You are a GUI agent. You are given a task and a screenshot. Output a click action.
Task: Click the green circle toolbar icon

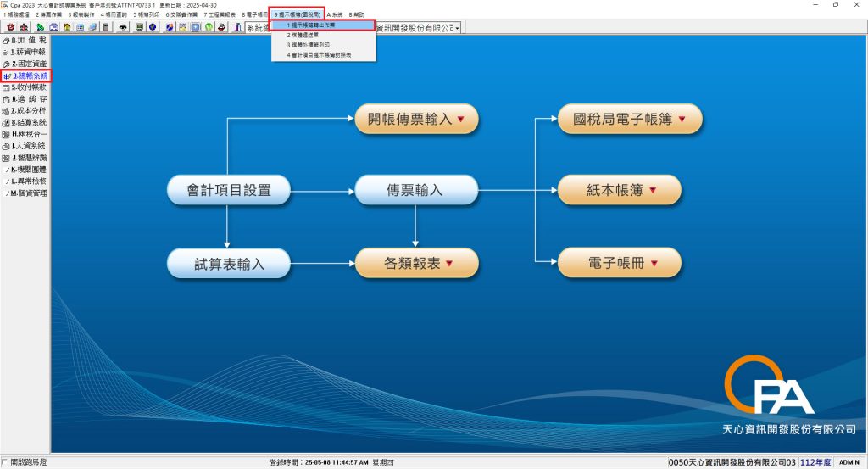[x=209, y=27]
